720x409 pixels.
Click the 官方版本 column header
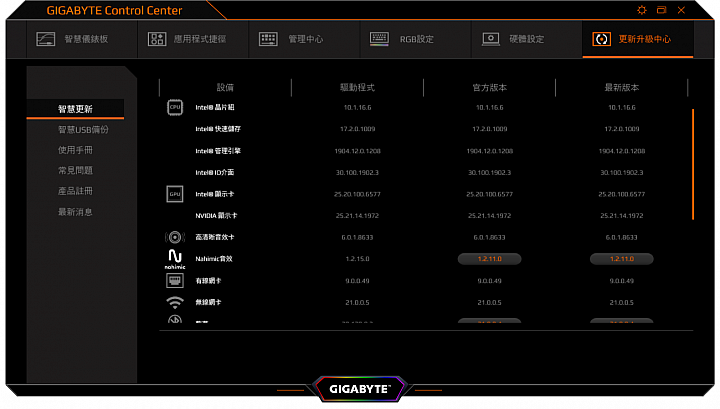[489, 87]
